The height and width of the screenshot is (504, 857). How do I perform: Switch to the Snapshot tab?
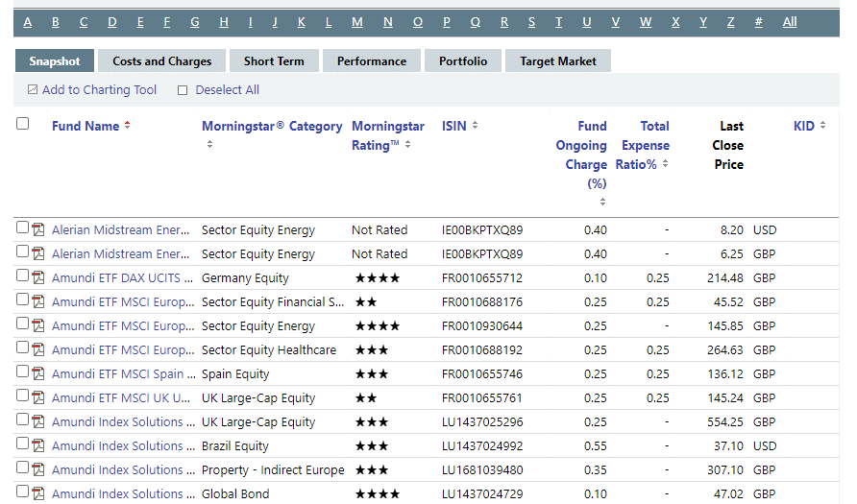coord(55,60)
